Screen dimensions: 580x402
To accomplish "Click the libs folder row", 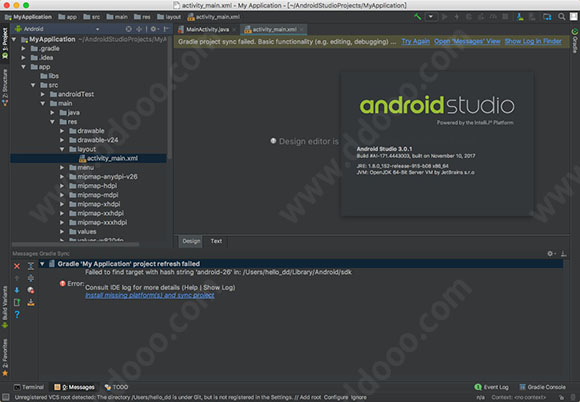I will [89, 76].
